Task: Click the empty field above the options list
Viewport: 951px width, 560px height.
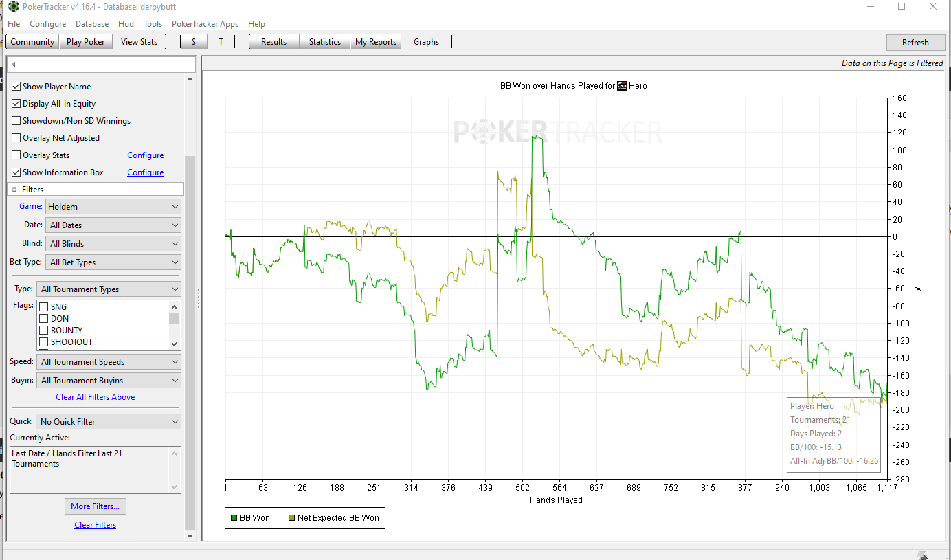Action: point(102,64)
